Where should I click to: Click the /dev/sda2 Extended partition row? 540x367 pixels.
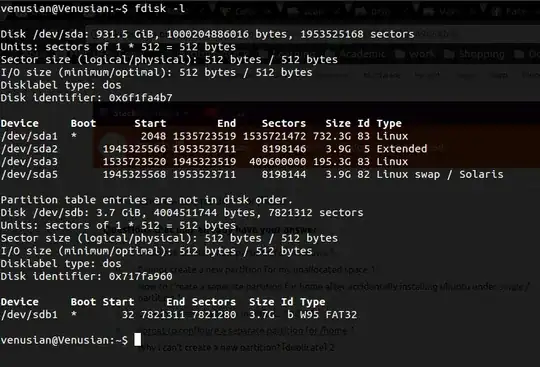[214, 149]
